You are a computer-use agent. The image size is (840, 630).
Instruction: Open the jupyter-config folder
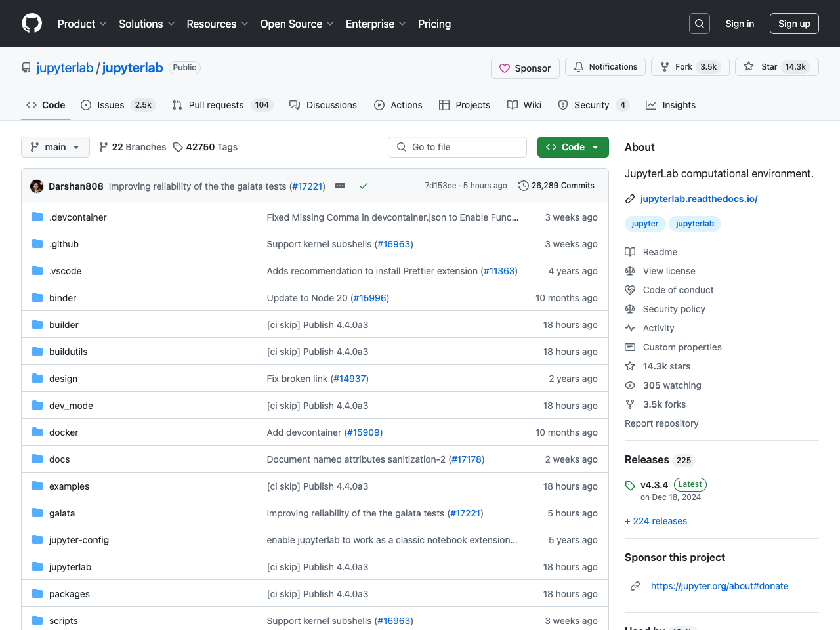[x=79, y=540]
